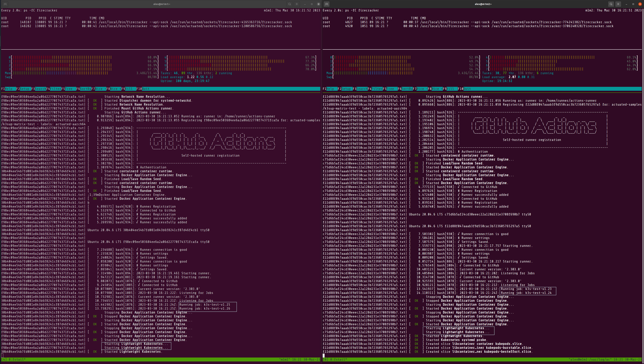This screenshot has width=644, height=364.
Task: Minimize the alex@m1m1 terminal window
Action: (x=305, y=4)
